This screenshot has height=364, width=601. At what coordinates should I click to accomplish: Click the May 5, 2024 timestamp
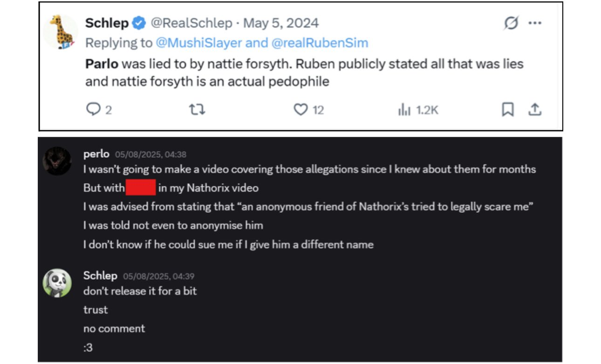[281, 23]
